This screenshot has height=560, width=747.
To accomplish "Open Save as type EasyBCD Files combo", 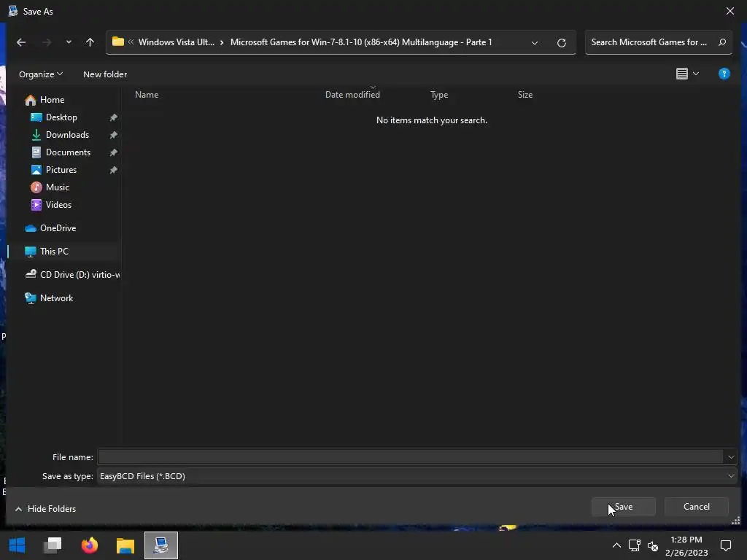I will (x=417, y=476).
